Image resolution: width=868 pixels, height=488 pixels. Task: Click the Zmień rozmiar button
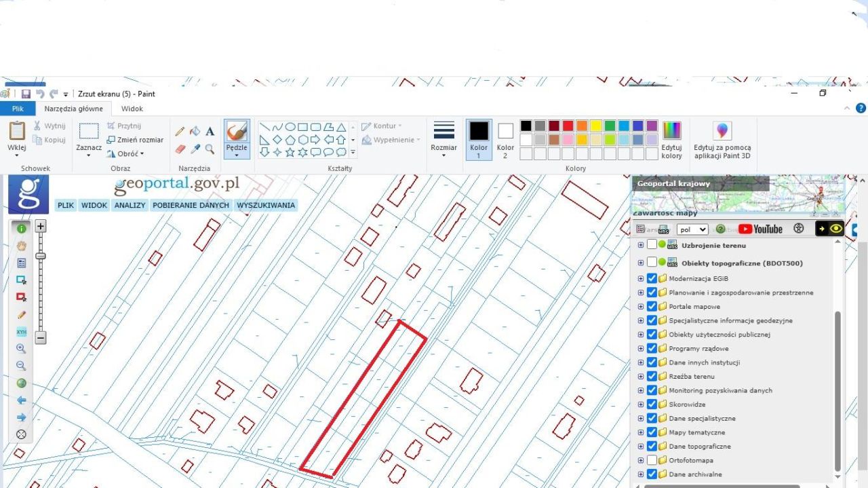[135, 140]
